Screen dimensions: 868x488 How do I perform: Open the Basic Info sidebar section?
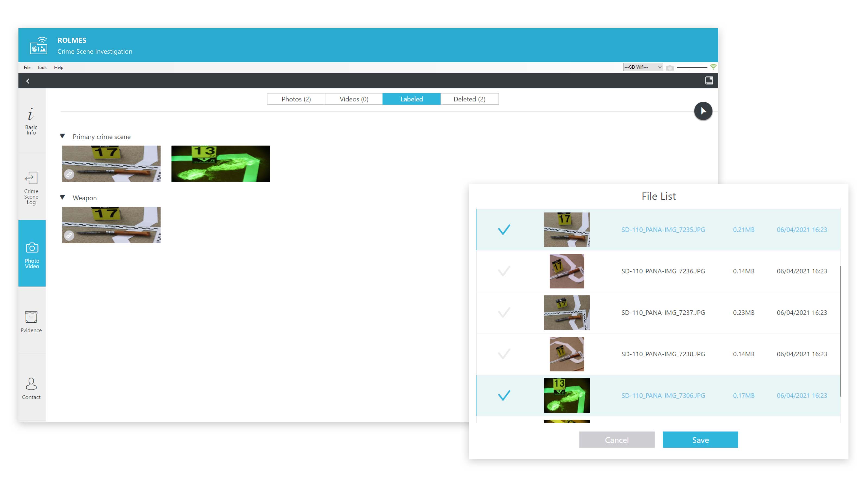click(31, 121)
